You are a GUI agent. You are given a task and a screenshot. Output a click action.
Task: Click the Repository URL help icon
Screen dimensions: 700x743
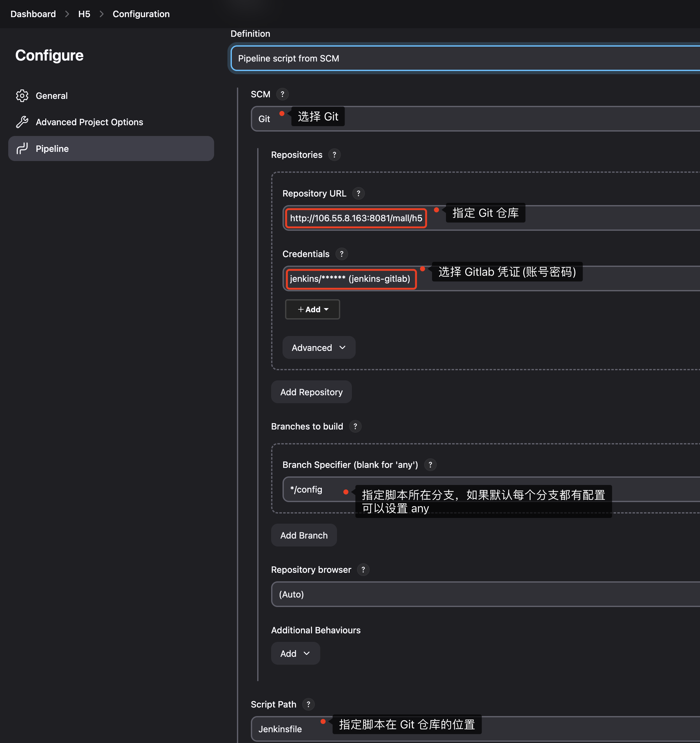pyautogui.click(x=358, y=193)
